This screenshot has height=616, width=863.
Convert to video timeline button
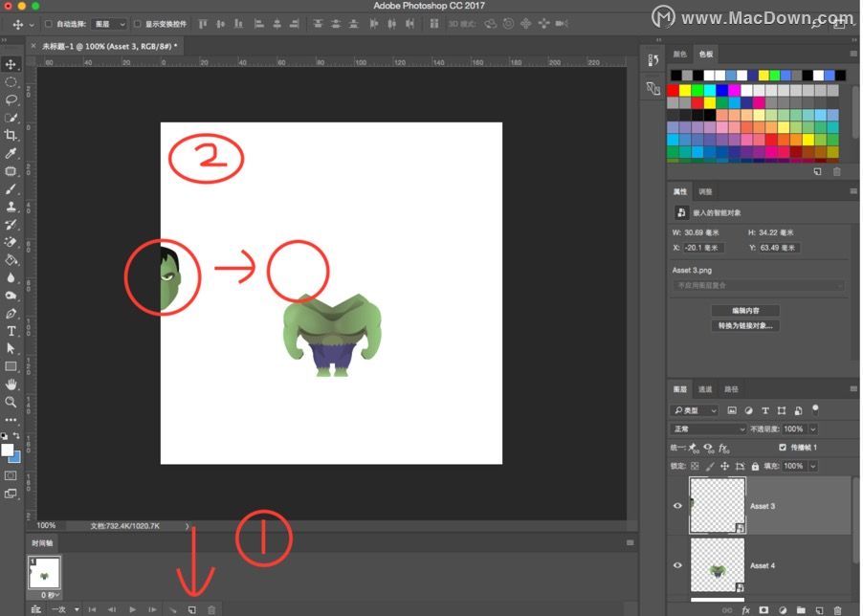[35, 609]
